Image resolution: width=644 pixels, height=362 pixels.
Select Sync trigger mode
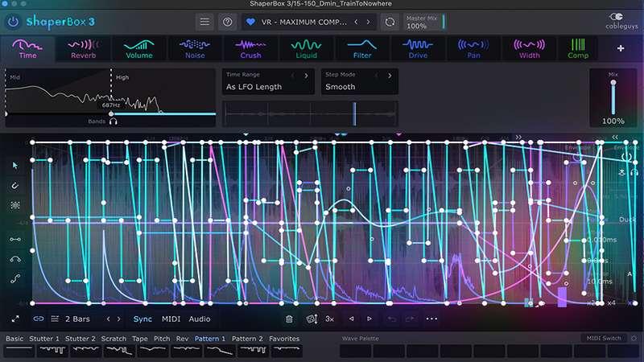pyautogui.click(x=142, y=319)
